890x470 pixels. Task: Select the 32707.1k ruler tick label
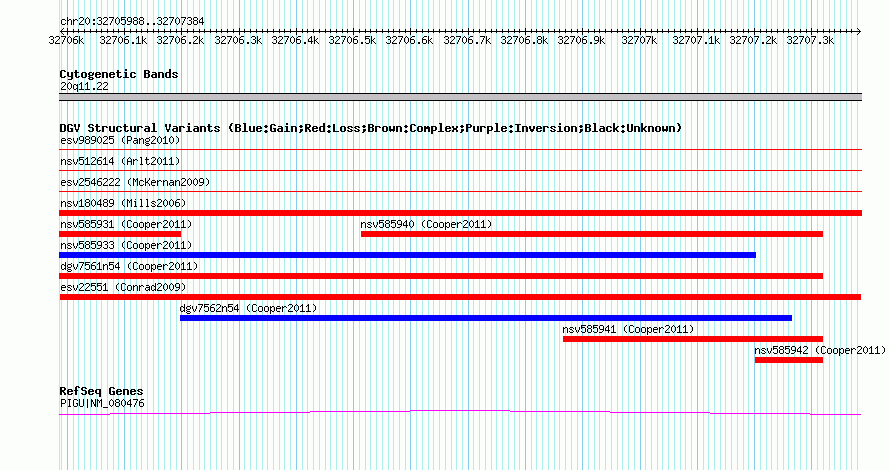point(696,40)
